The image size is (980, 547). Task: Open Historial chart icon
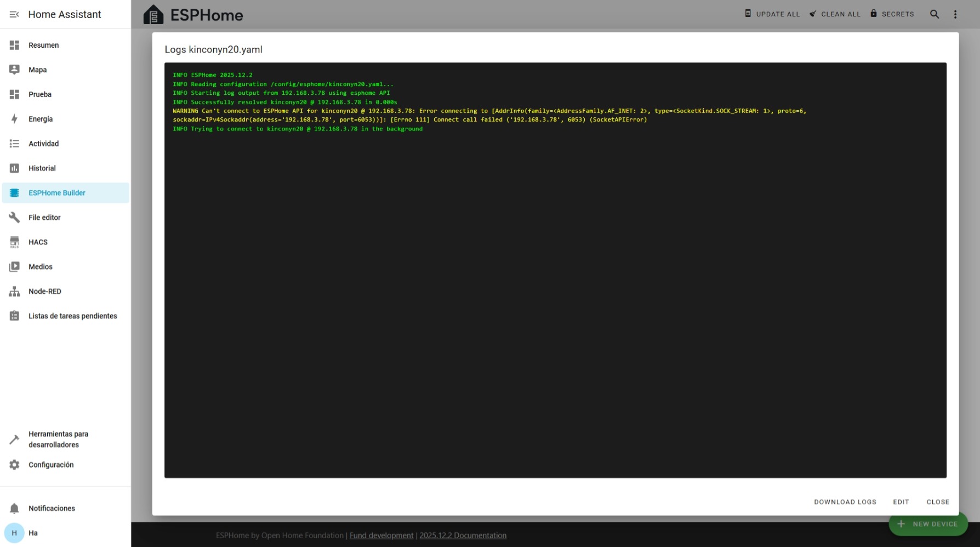[x=14, y=168]
